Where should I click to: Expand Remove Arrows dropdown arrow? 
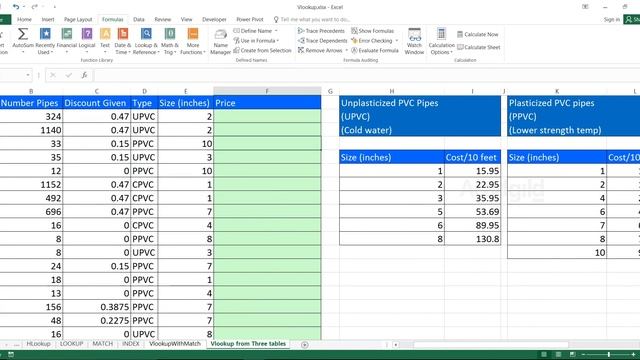[347, 50]
